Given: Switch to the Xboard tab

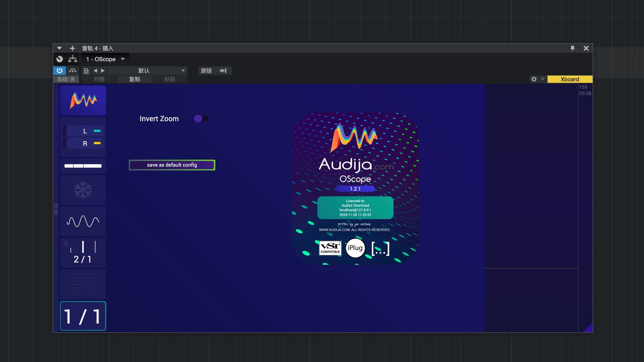Looking at the screenshot, I should click(570, 79).
